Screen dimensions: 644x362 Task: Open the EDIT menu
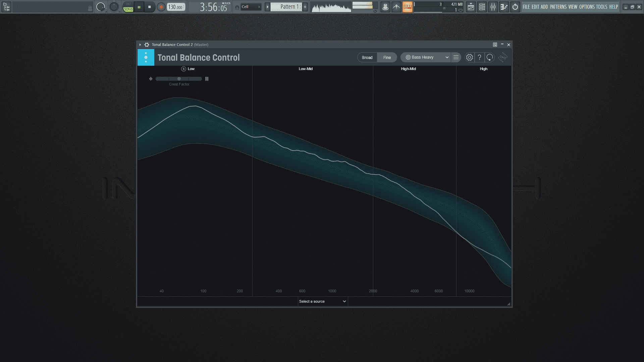535,7
